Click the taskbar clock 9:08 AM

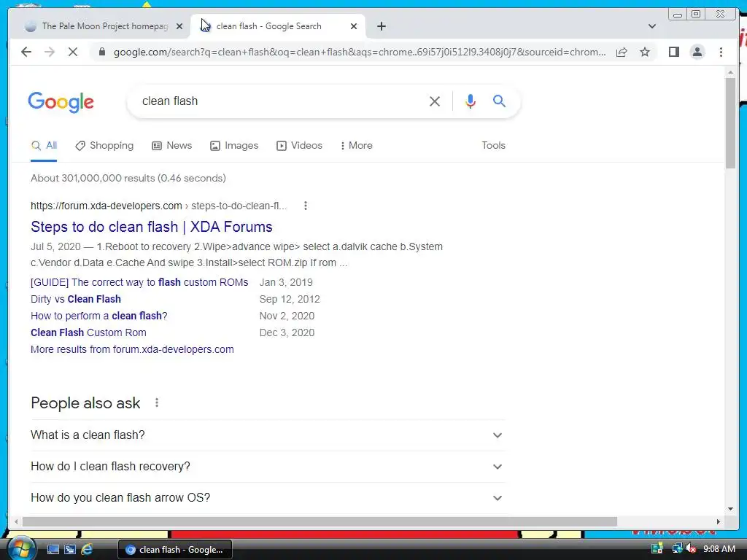click(719, 549)
